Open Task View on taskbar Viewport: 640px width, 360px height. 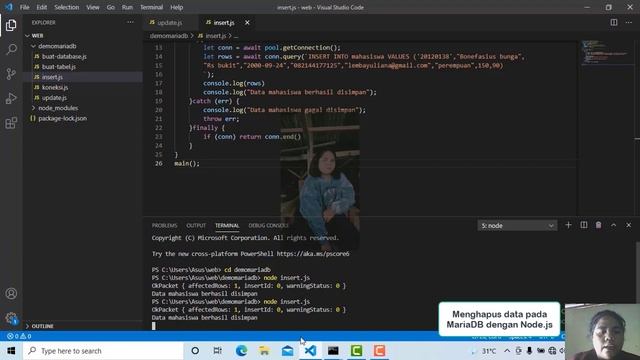218,351
